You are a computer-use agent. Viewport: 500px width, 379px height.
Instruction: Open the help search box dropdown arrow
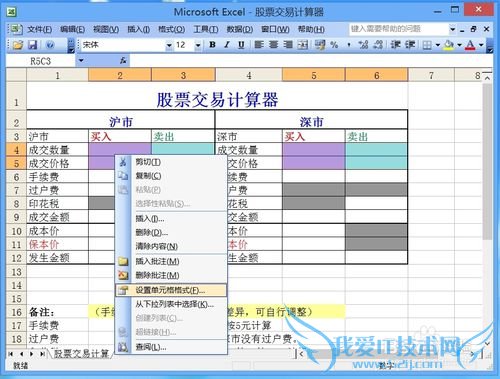[x=452, y=29]
